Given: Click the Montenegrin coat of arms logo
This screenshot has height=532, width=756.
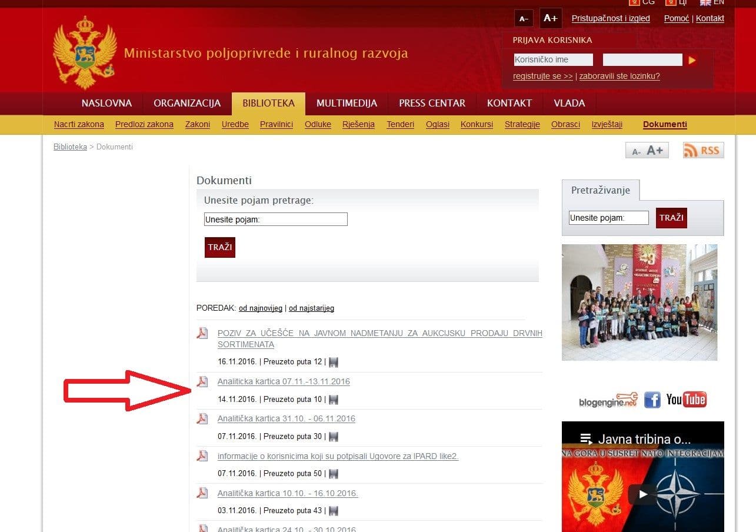Looking at the screenshot, I should tap(84, 52).
